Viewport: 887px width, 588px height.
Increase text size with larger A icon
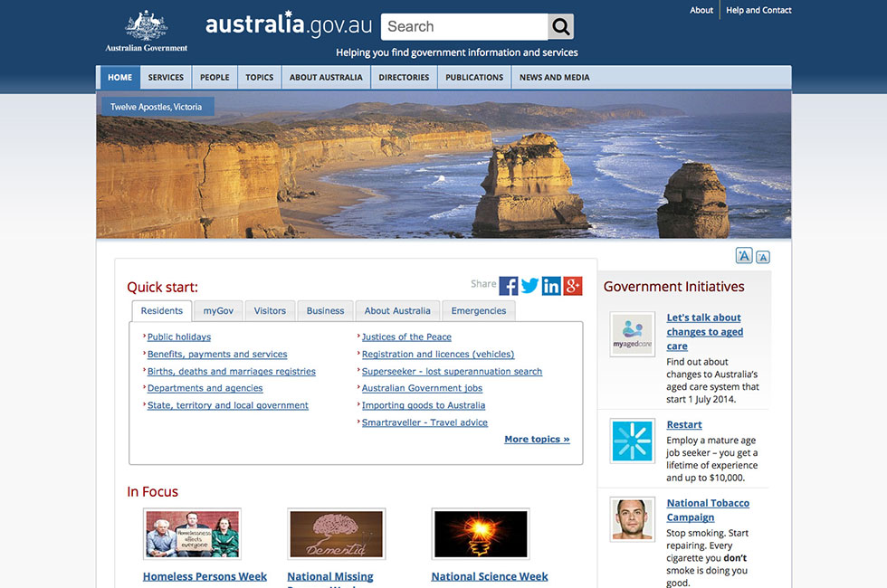[744, 255]
